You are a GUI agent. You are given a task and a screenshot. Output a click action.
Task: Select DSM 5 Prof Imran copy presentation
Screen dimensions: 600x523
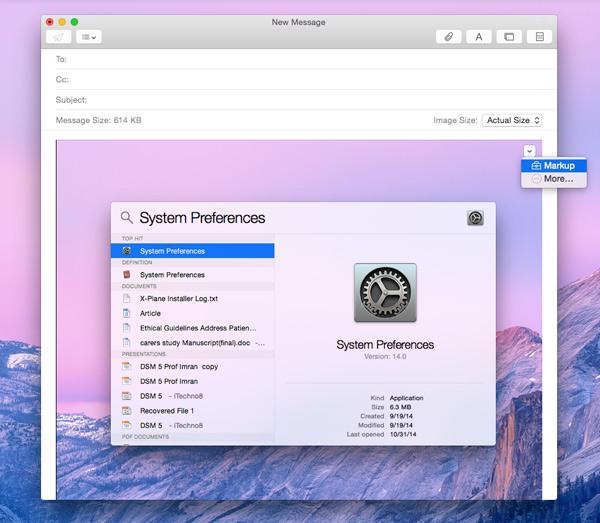192,367
